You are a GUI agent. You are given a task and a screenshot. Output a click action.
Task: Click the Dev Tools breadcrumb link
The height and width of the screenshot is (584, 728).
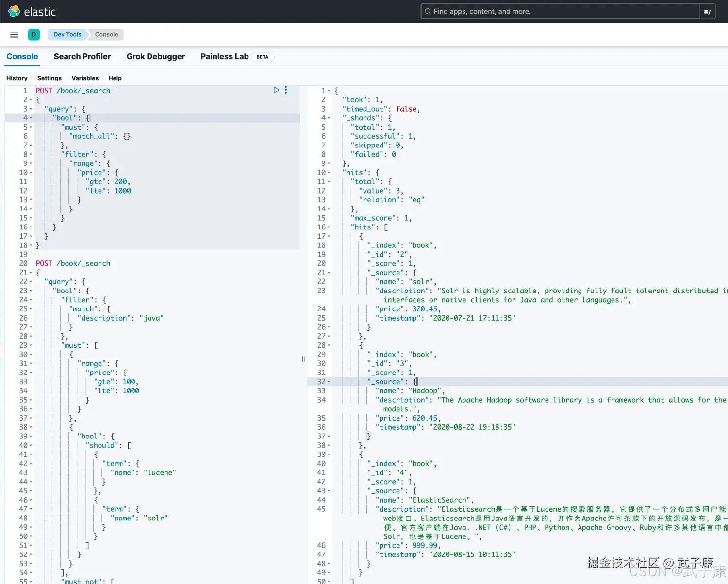pos(67,34)
